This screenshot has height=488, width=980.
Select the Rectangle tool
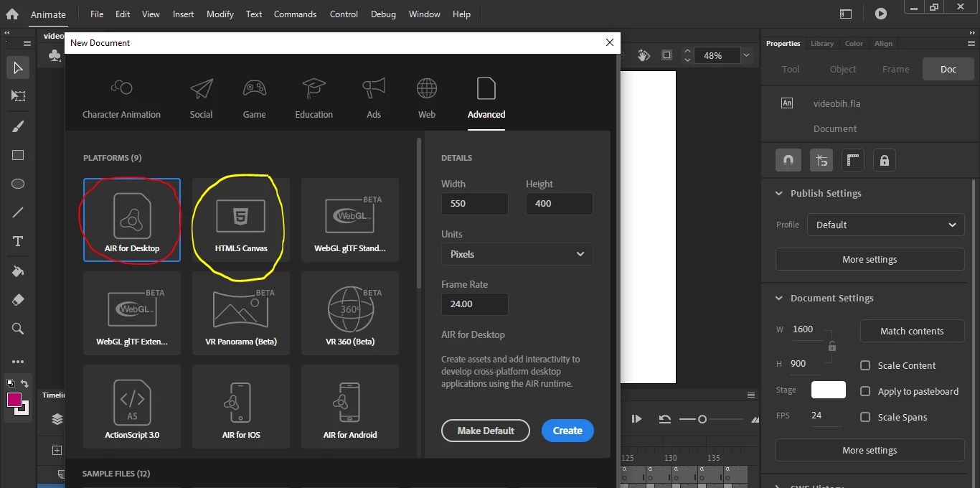18,155
